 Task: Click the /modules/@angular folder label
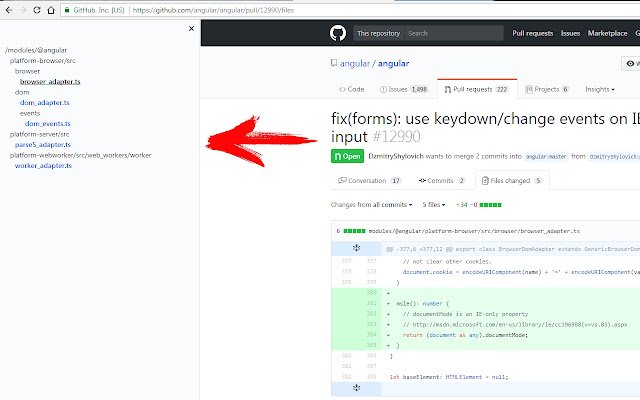click(36, 50)
